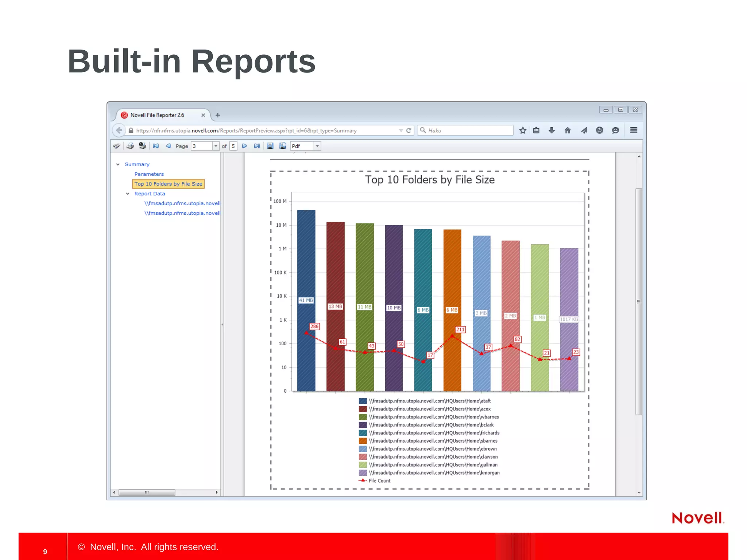
Task: Click the paper plane share icon
Action: coord(584,130)
